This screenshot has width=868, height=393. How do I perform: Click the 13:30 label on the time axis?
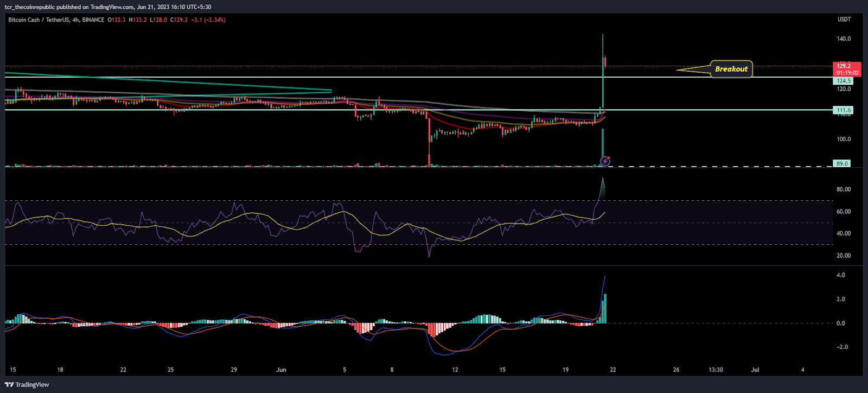click(716, 370)
